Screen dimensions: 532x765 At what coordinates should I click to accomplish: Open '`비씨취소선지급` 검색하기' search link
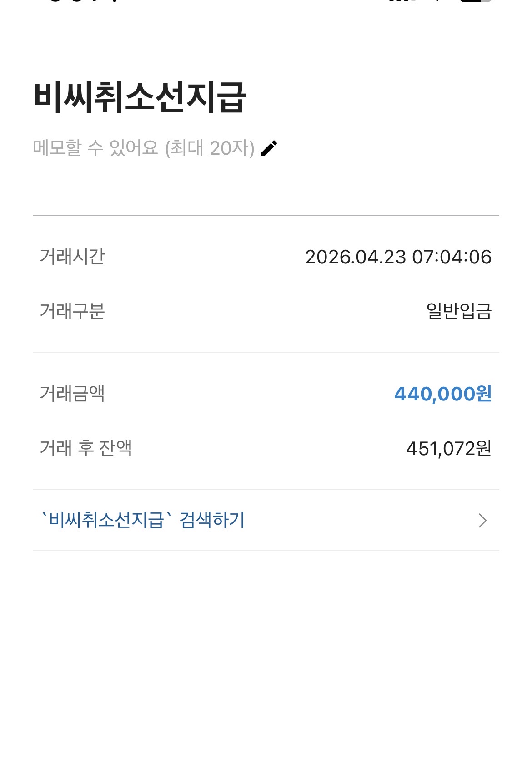tap(142, 521)
